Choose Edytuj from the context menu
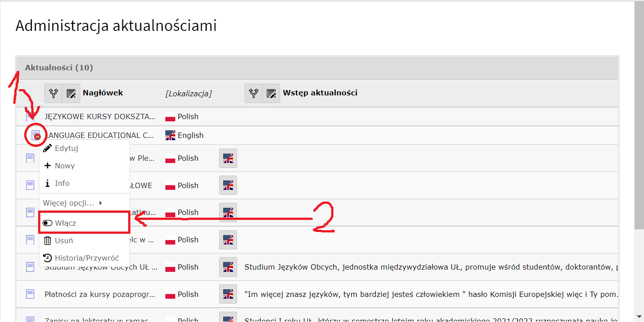 coord(66,148)
